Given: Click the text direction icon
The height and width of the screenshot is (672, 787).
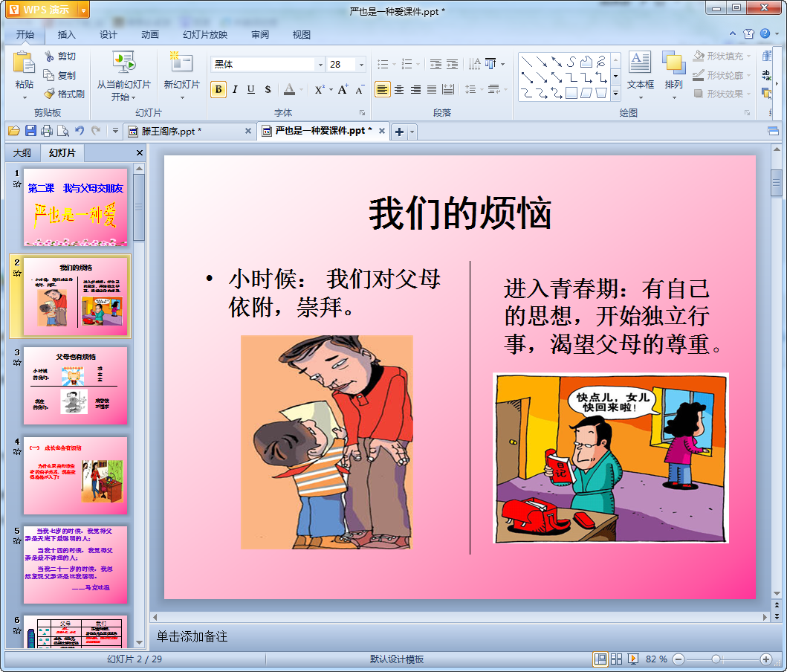Looking at the screenshot, I should pos(474,64).
